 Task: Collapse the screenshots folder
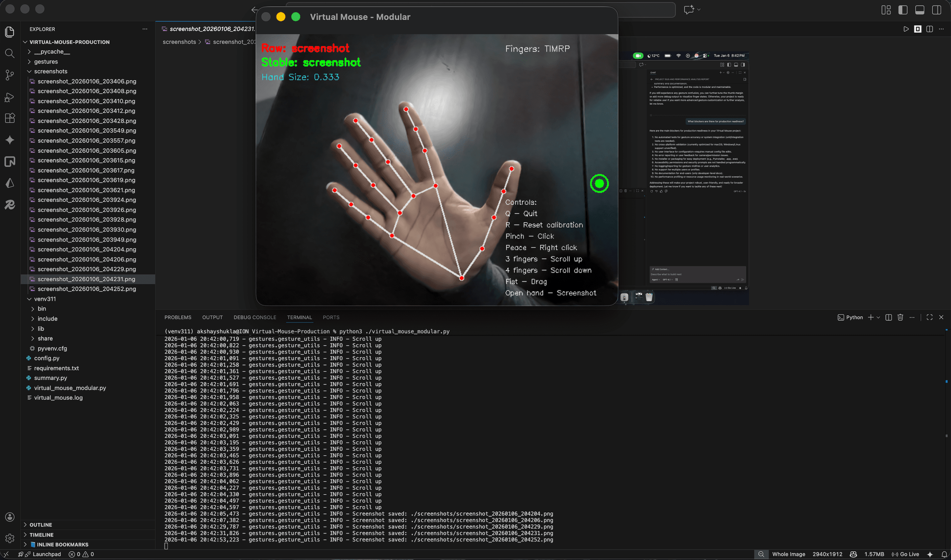tap(51, 71)
